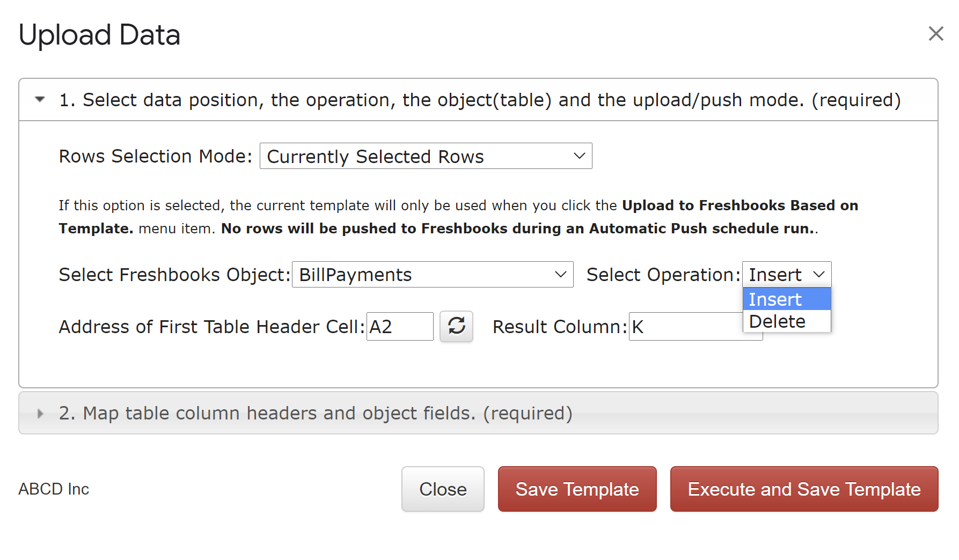This screenshot has height=560, width=959.
Task: Click the chevron arrow beside Insert operation
Action: pos(819,275)
